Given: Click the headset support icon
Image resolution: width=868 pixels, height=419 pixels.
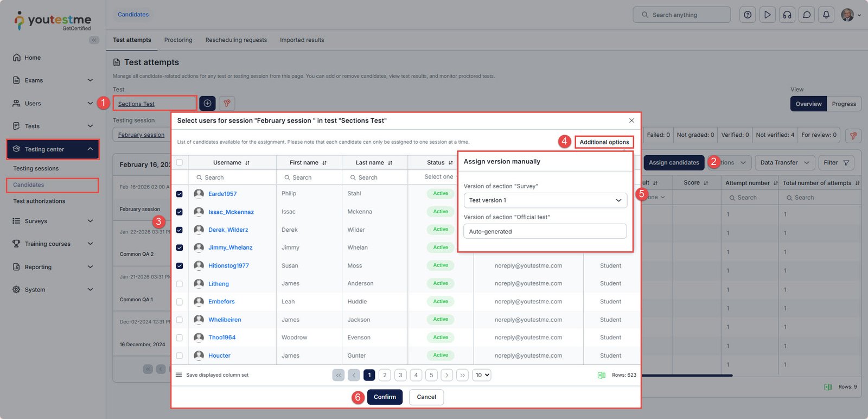Looking at the screenshot, I should click(x=787, y=15).
